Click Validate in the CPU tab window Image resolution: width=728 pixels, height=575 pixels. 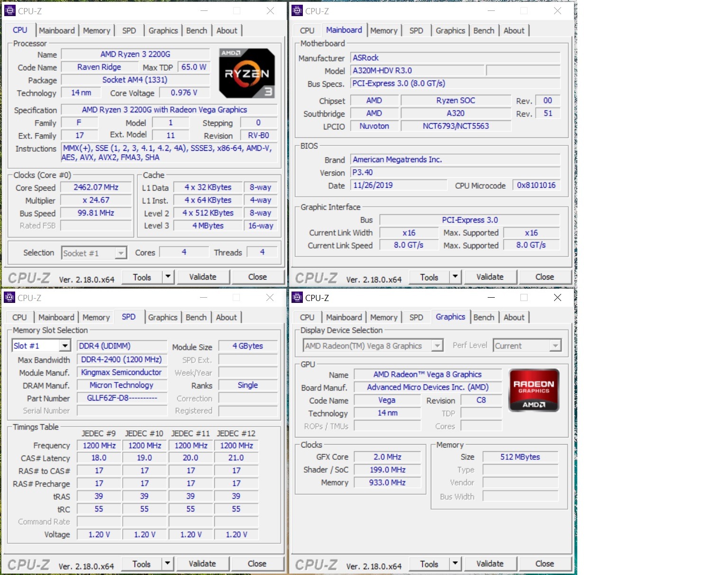point(203,277)
